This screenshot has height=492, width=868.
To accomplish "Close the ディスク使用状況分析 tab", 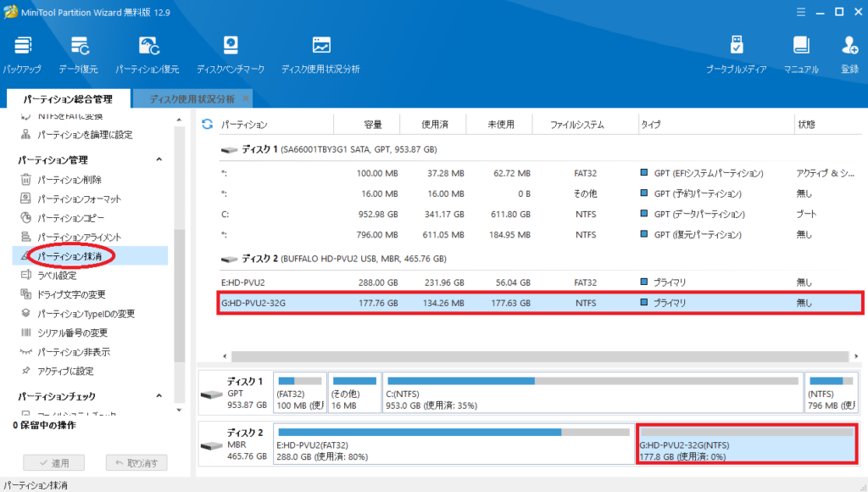I will click(x=245, y=98).
